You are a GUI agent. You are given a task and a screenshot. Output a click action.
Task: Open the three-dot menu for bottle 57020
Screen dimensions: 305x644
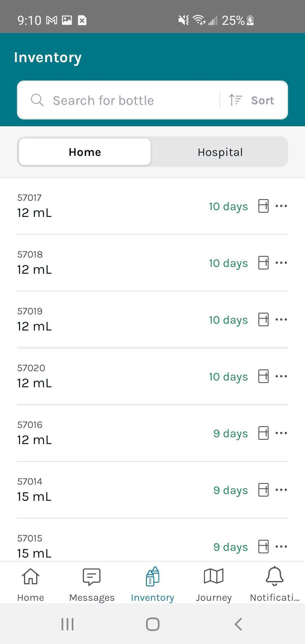[x=281, y=376]
